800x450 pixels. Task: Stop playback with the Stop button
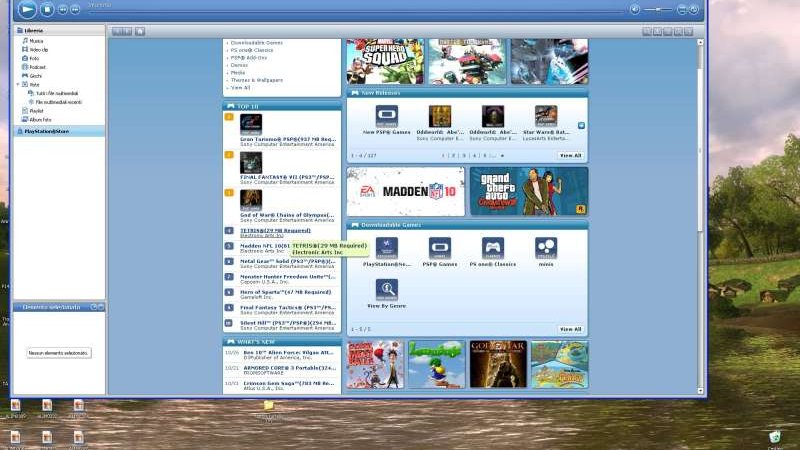click(x=47, y=9)
